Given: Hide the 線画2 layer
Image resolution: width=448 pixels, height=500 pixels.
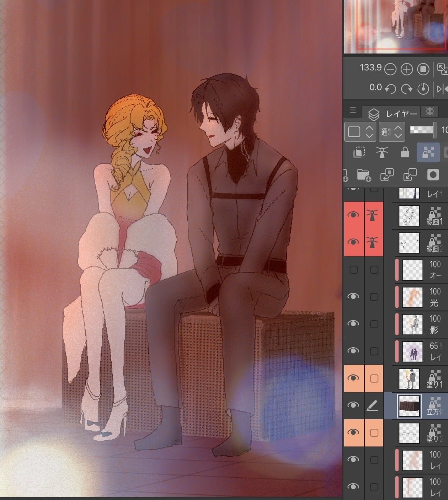Looking at the screenshot, I should point(354,242).
